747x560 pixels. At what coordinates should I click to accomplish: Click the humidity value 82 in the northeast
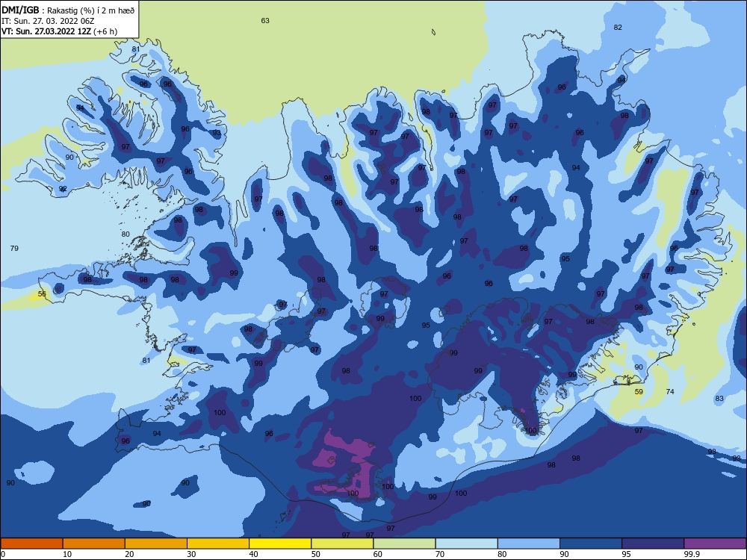pyautogui.click(x=618, y=27)
